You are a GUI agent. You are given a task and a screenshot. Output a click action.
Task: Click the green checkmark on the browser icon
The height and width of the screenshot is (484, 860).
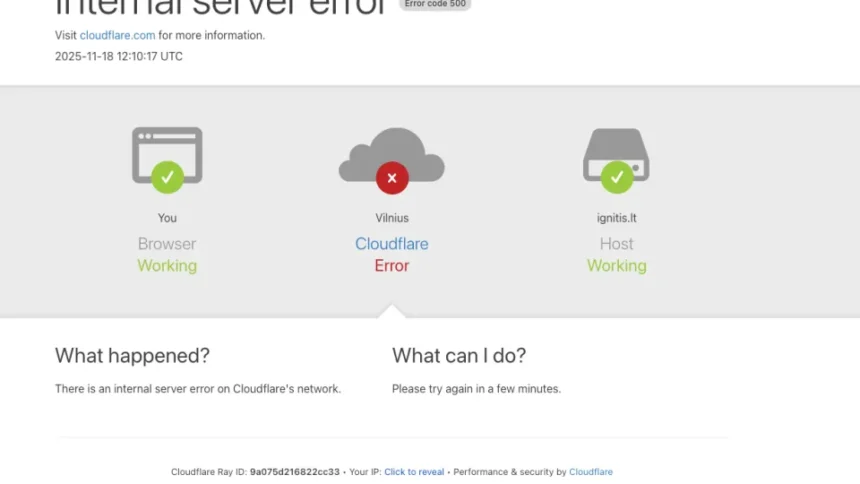pyautogui.click(x=167, y=178)
